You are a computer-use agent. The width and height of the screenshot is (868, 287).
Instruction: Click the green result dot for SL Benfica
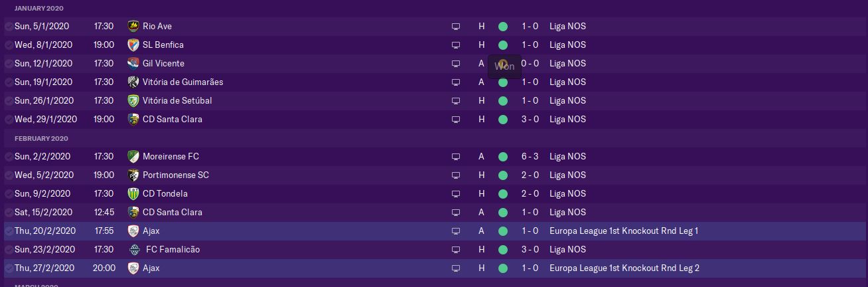tap(502, 45)
